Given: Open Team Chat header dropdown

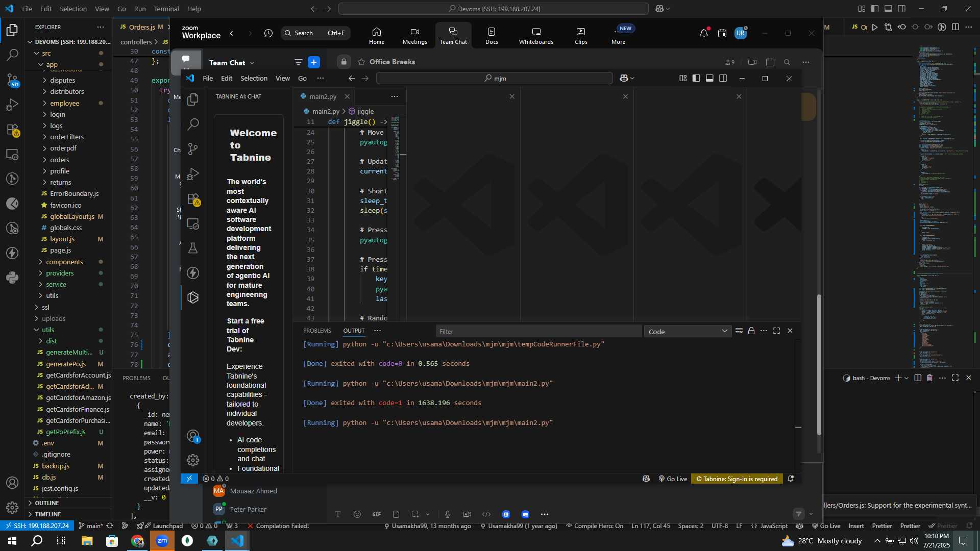Looking at the screenshot, I should tap(232, 63).
